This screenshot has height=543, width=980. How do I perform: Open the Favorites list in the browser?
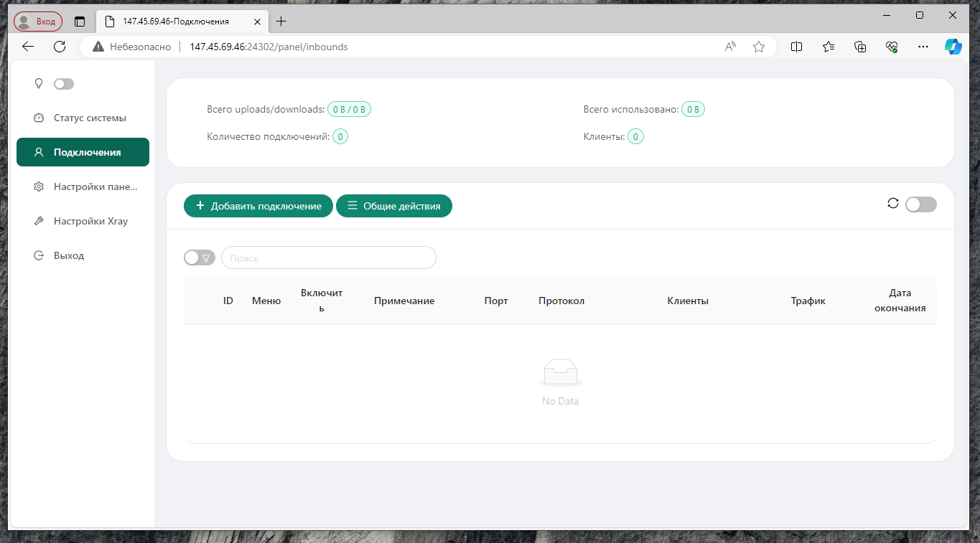829,46
